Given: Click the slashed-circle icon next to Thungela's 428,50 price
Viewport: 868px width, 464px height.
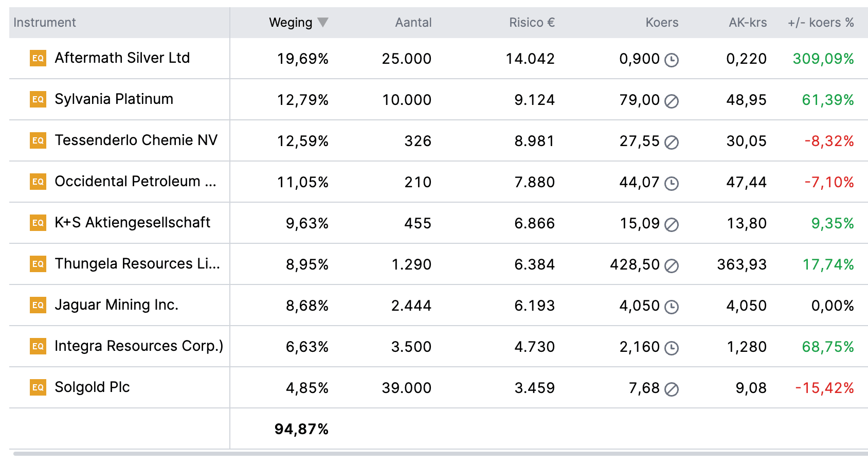Looking at the screenshot, I should 672,266.
